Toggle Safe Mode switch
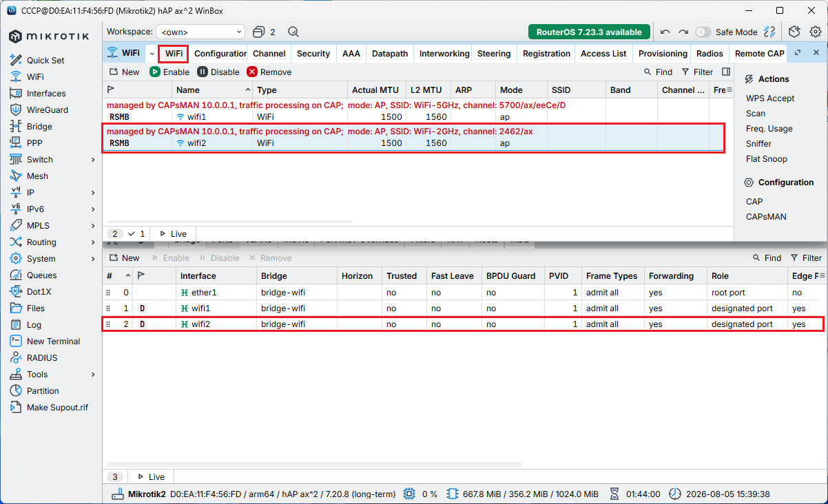The width and height of the screenshot is (828, 504). tap(703, 32)
